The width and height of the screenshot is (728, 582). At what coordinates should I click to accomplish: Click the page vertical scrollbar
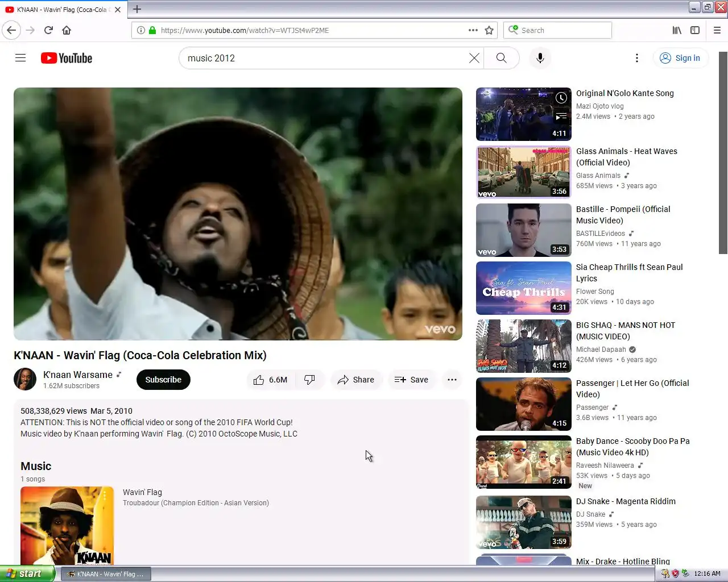point(723,153)
